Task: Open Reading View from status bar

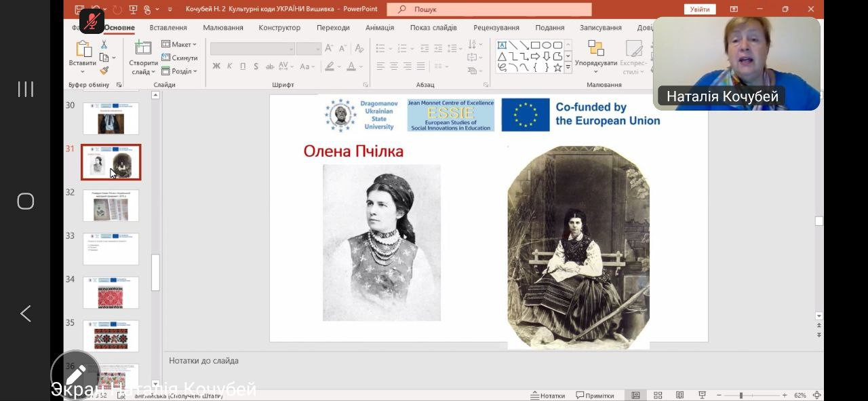Action: 679,396
